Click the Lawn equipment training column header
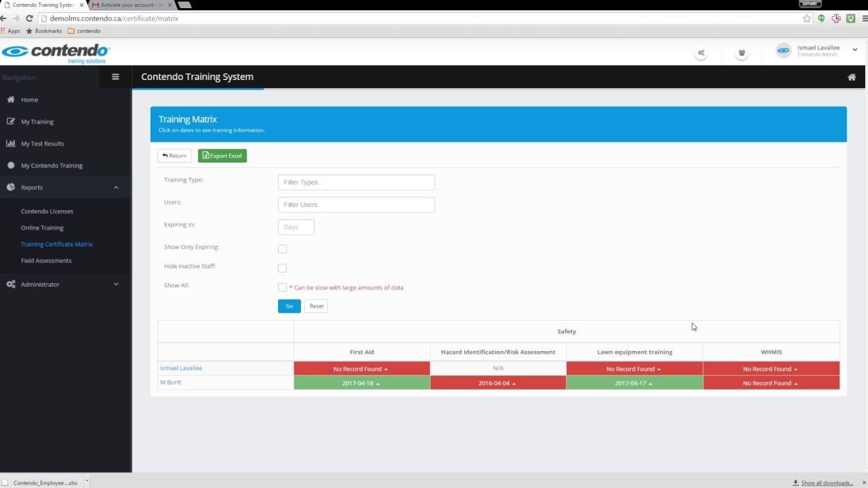 pos(635,352)
